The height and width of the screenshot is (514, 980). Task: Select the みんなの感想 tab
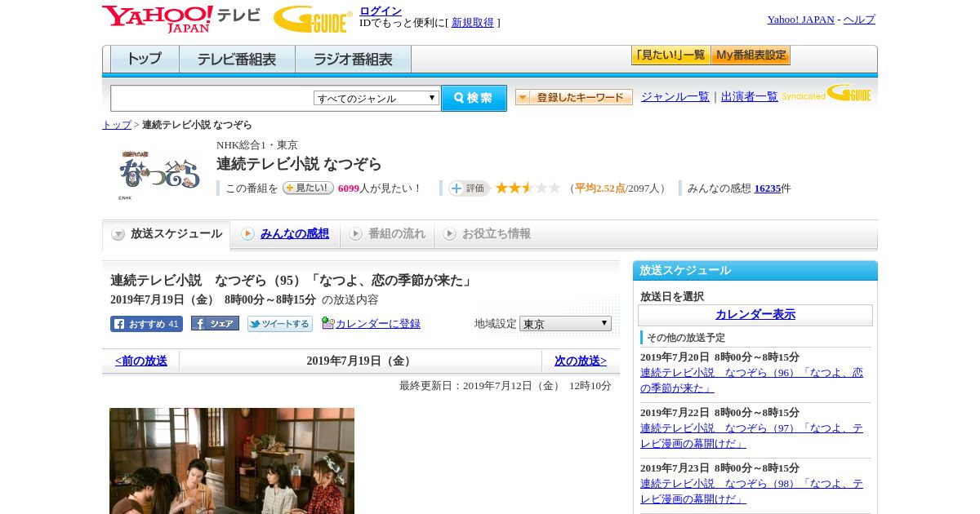286,234
